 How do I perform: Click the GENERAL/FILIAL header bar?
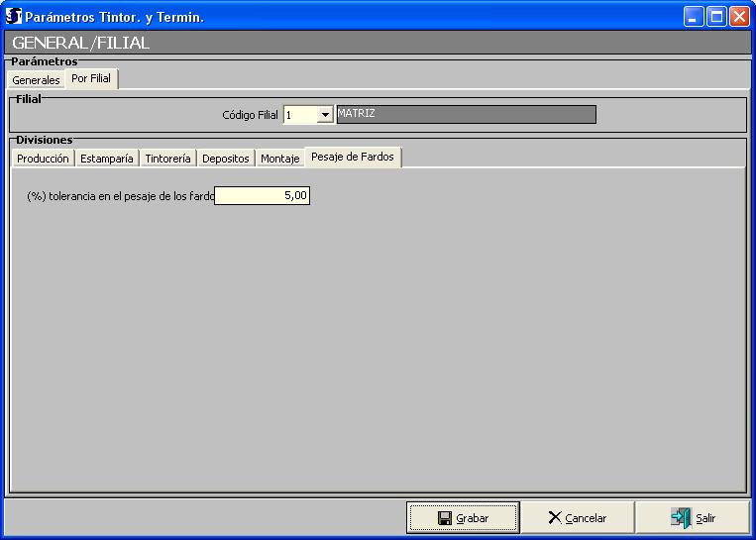tap(377, 44)
